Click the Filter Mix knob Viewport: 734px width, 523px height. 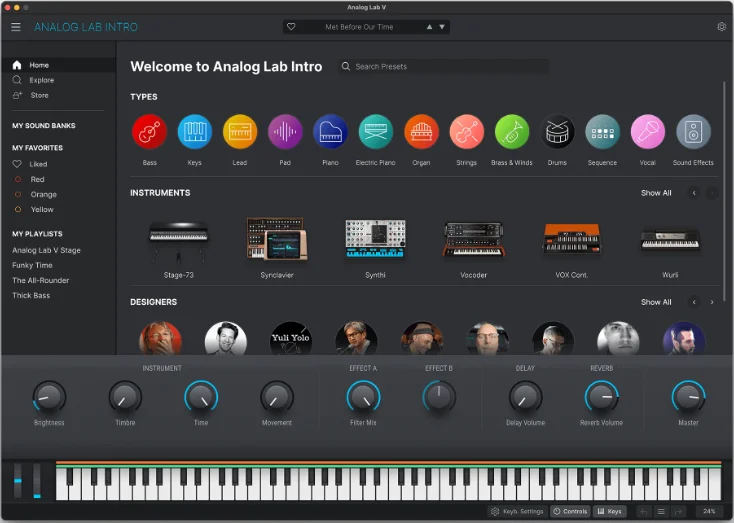(x=363, y=397)
